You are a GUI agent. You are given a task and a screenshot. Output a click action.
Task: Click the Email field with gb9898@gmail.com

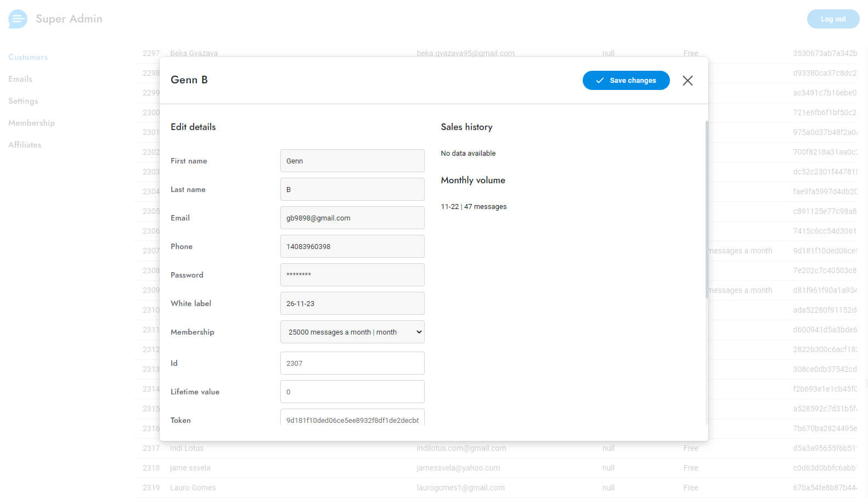pos(352,218)
